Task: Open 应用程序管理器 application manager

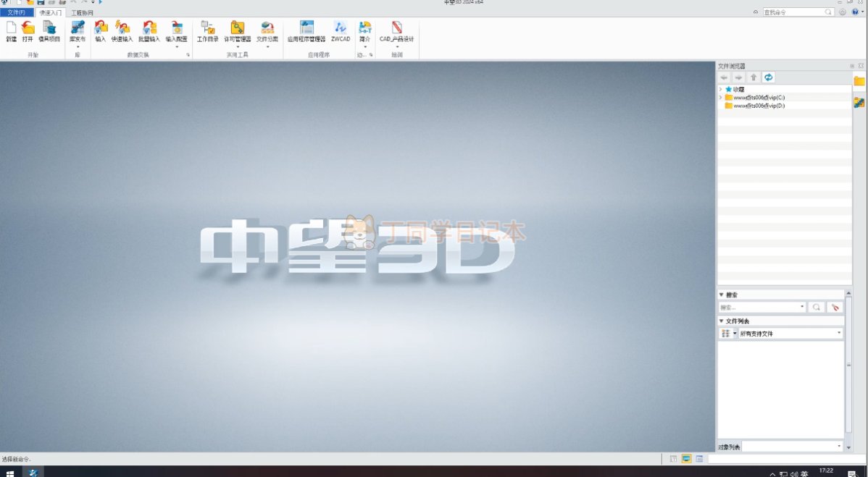Action: pyautogui.click(x=306, y=29)
